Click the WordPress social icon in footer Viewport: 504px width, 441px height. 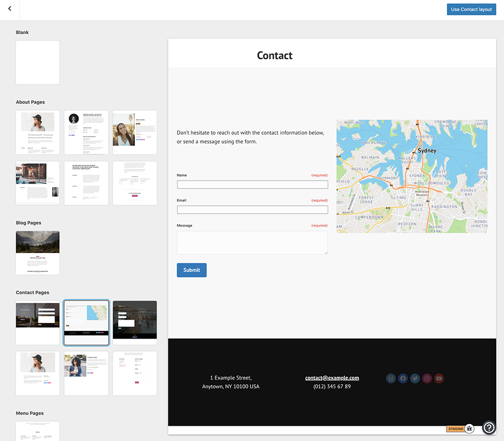pyautogui.click(x=391, y=379)
